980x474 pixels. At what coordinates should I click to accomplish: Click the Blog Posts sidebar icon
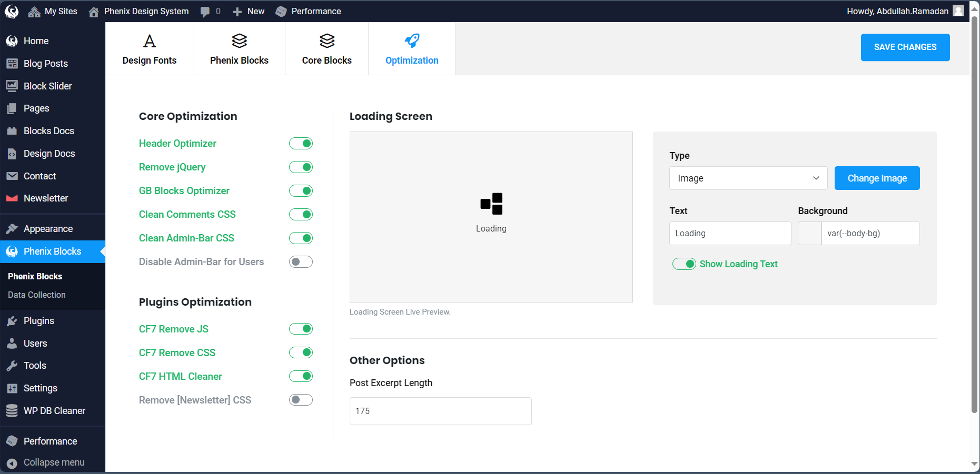click(12, 64)
